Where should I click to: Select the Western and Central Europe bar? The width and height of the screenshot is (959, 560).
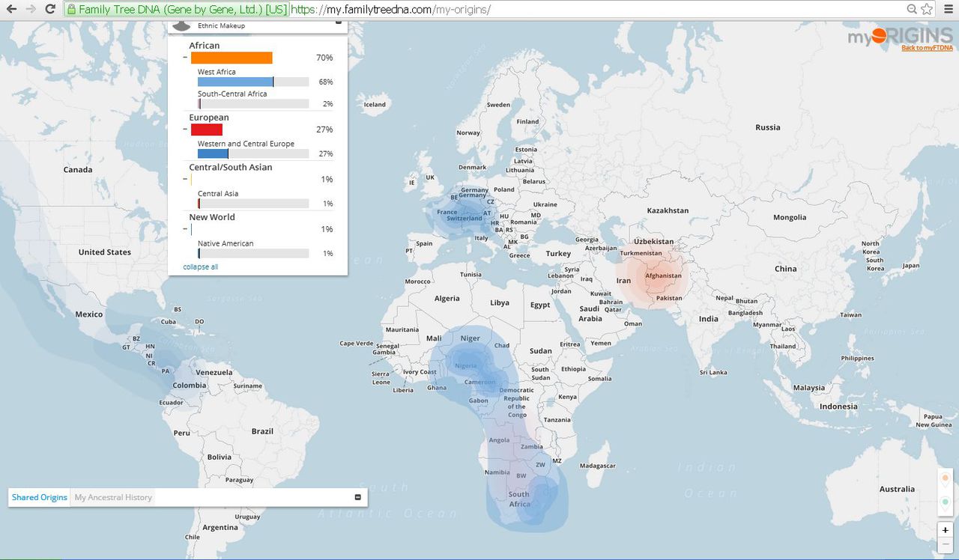(253, 153)
